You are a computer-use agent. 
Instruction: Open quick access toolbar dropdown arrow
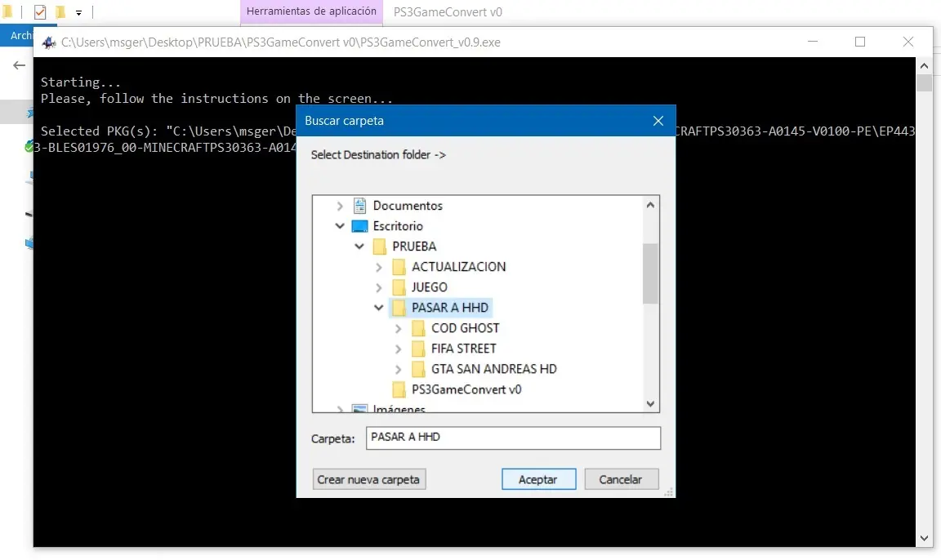point(78,12)
